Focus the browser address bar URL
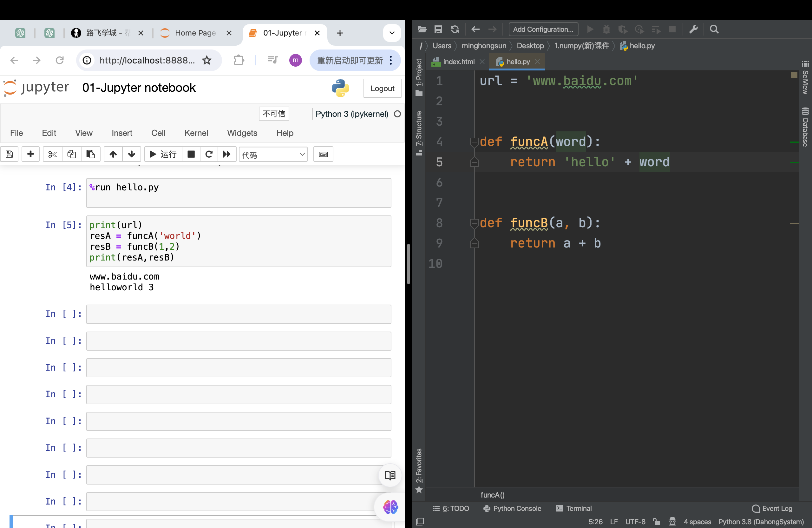Image resolution: width=812 pixels, height=528 pixels. (x=147, y=60)
